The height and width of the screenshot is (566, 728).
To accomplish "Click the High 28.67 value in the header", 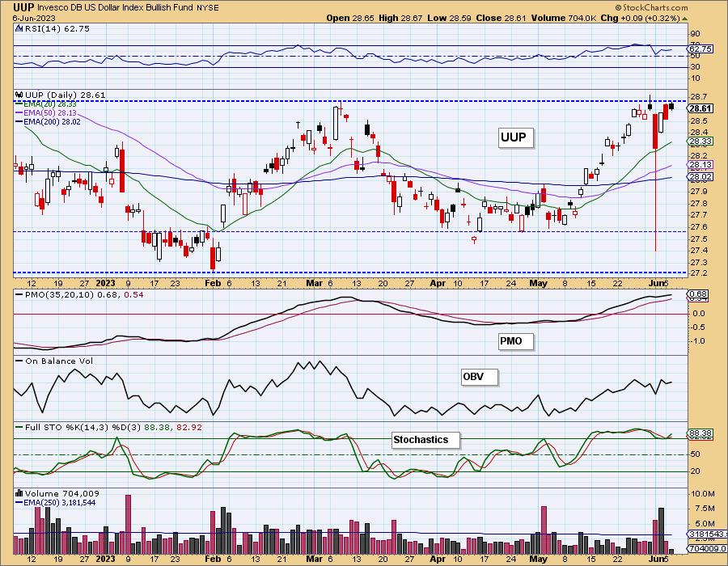I will 400,18.
